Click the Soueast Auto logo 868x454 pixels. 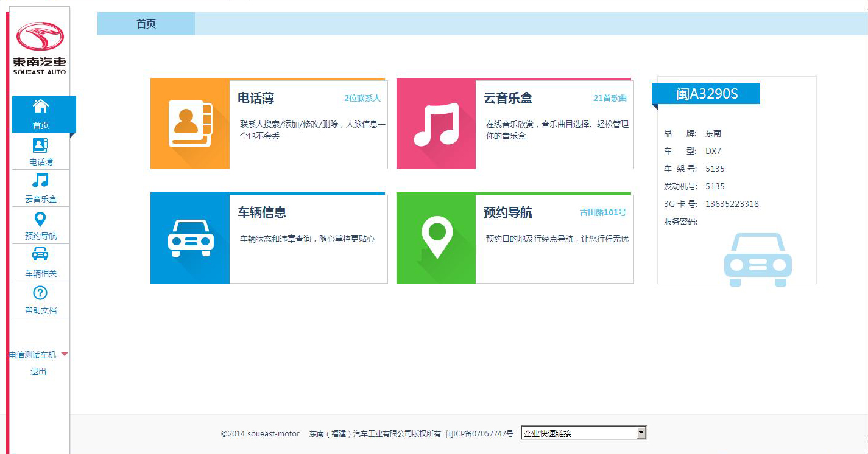[40, 47]
